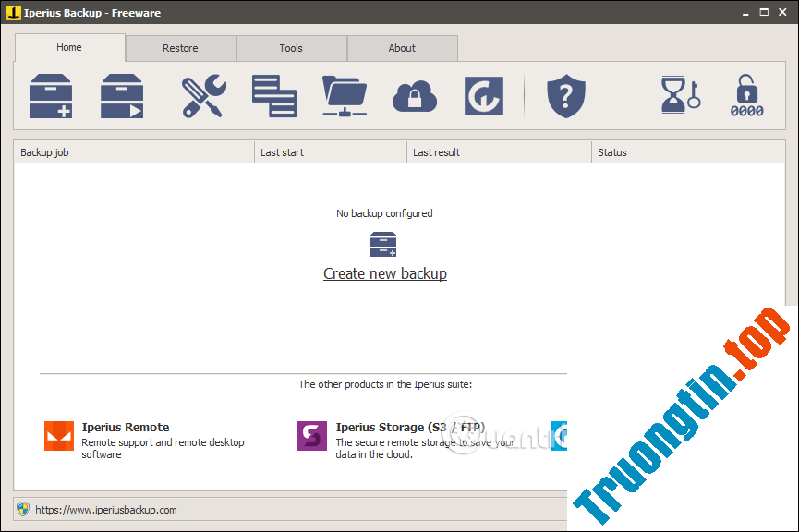This screenshot has width=799, height=532.
Task: Click the Iperius Storage product icon
Action: [x=312, y=435]
